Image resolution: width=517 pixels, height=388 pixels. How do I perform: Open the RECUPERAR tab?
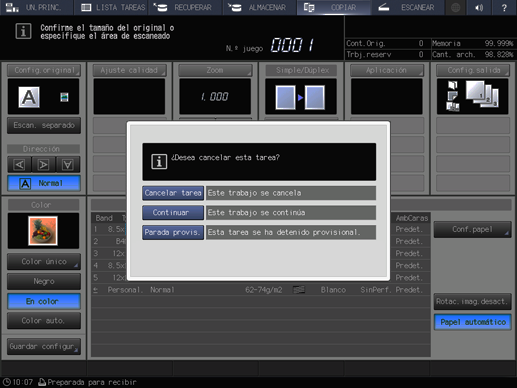pos(185,7)
